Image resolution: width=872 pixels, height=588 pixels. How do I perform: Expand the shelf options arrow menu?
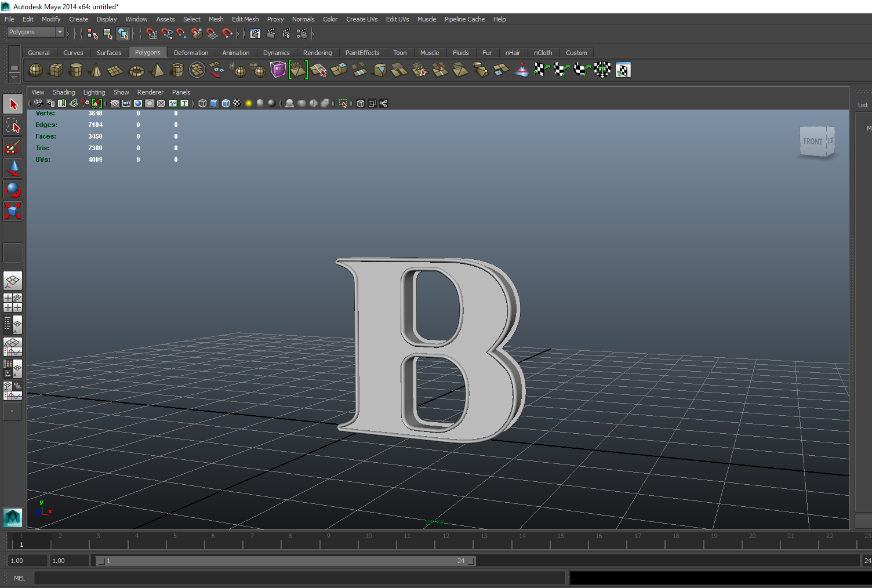click(x=14, y=77)
